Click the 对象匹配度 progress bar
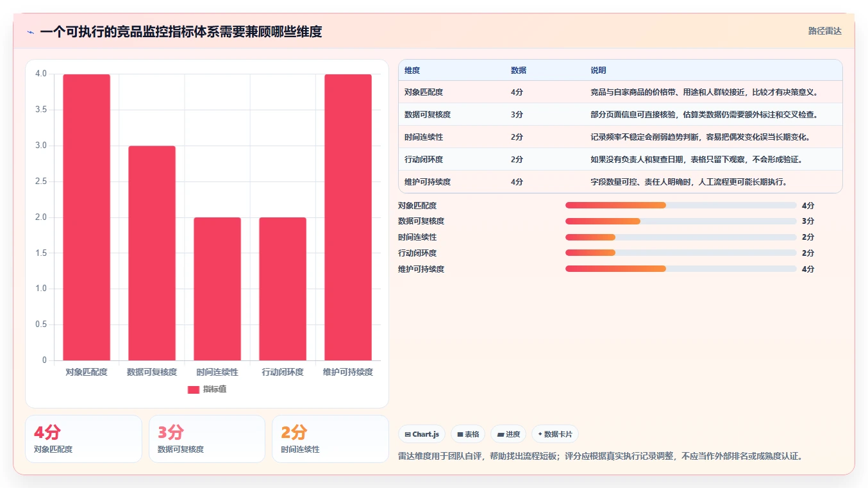Viewport: 868px width, 488px height. (x=681, y=205)
